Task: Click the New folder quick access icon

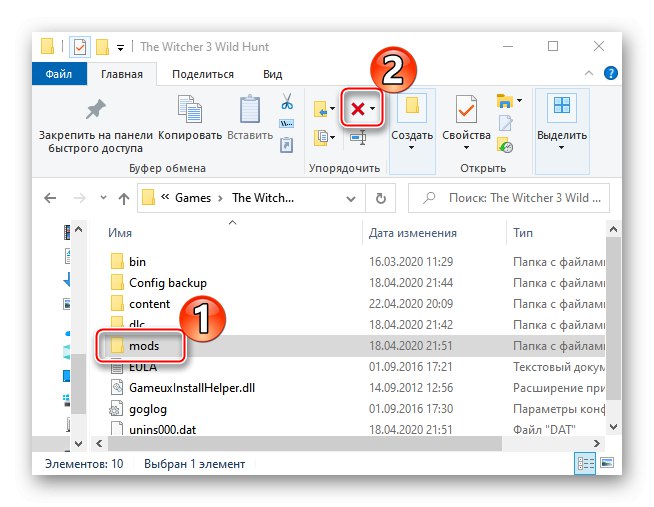Action: (103, 47)
